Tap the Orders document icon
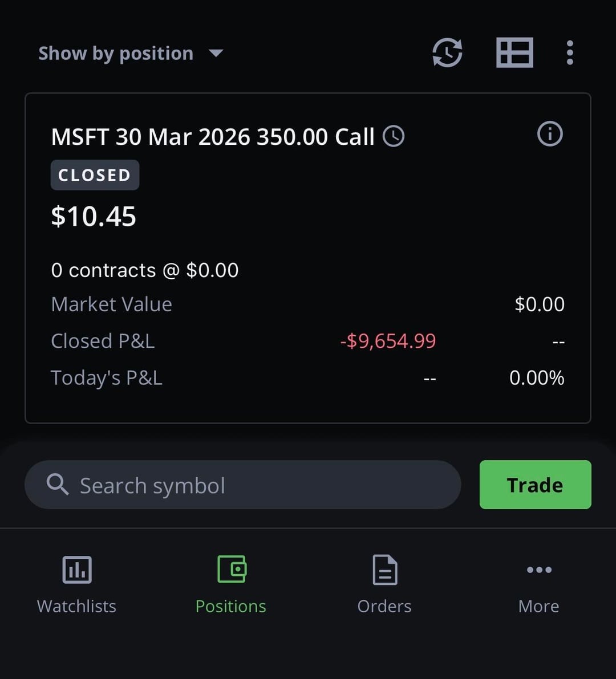The height and width of the screenshot is (679, 616). [x=384, y=570]
